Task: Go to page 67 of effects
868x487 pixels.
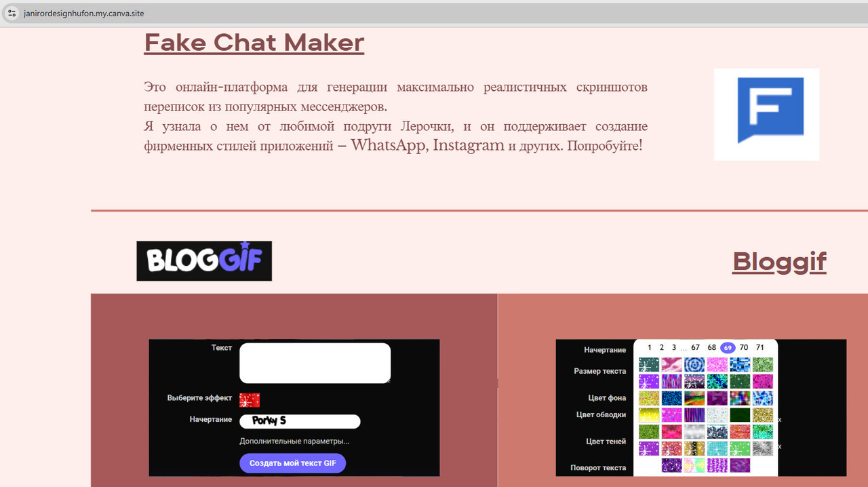Action: pyautogui.click(x=695, y=347)
